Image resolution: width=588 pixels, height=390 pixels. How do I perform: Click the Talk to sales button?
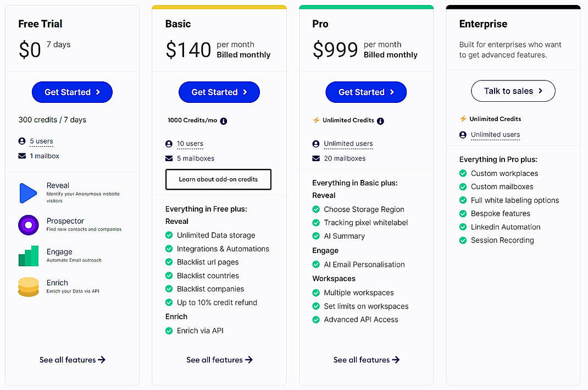tap(513, 91)
